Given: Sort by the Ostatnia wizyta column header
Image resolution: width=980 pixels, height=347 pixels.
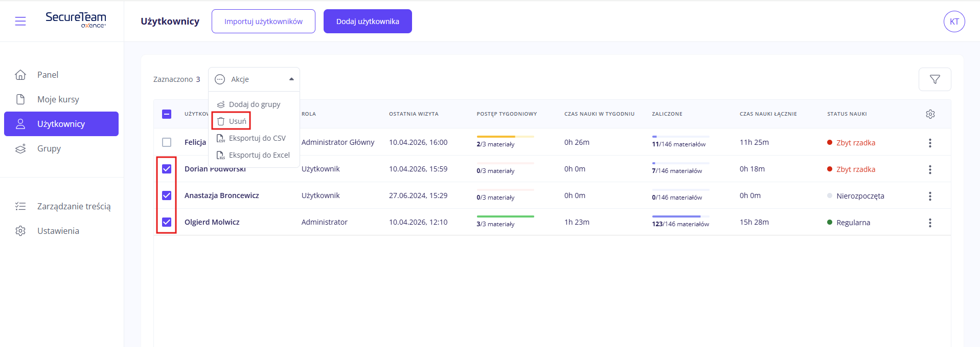Looking at the screenshot, I should tap(414, 114).
